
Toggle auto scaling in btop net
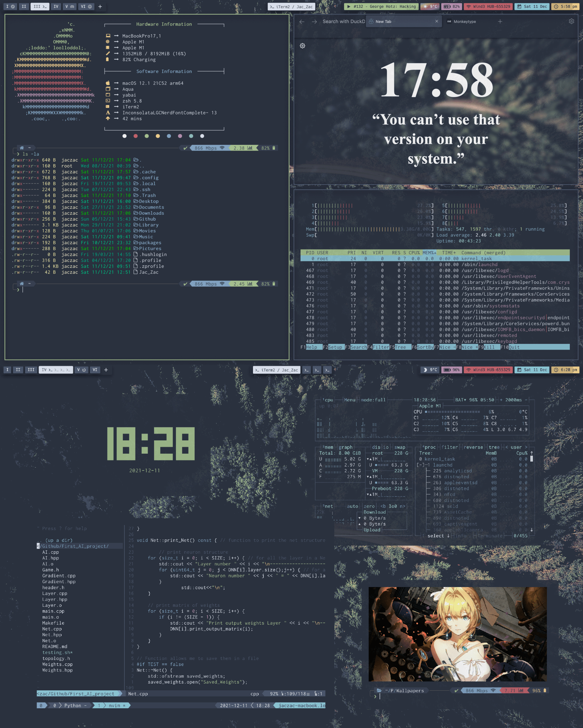coord(353,506)
